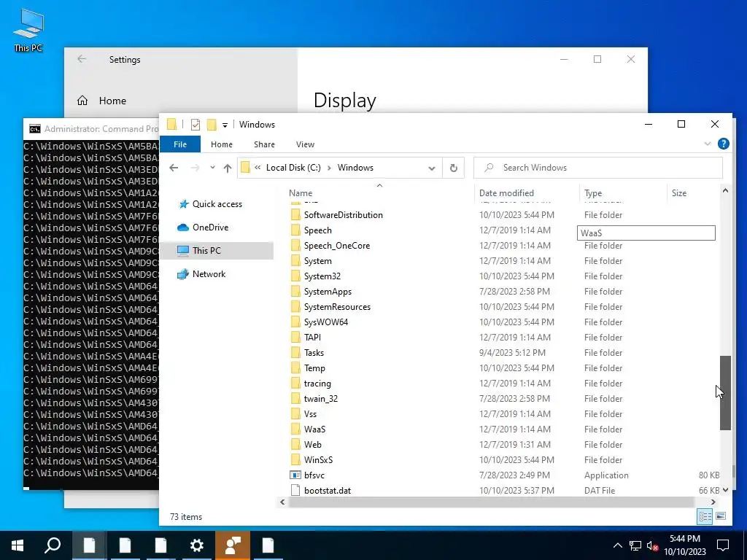Select the WinSxS folder
The height and width of the screenshot is (560, 747).
click(x=318, y=460)
